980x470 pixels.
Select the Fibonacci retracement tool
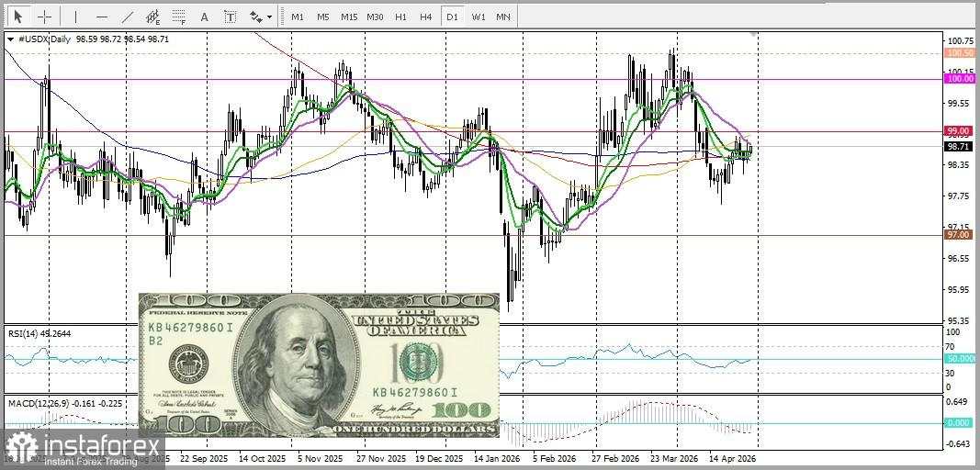pos(179,17)
